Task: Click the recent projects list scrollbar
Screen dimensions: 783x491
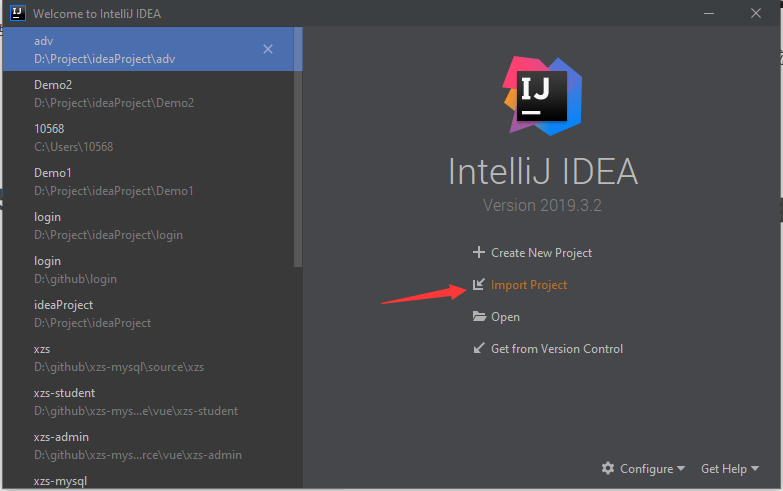Action: 298,147
